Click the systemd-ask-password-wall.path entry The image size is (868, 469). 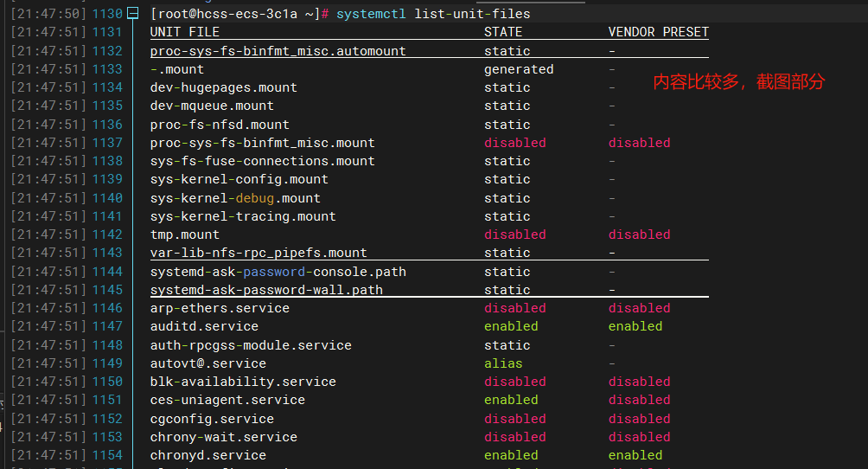click(x=266, y=290)
